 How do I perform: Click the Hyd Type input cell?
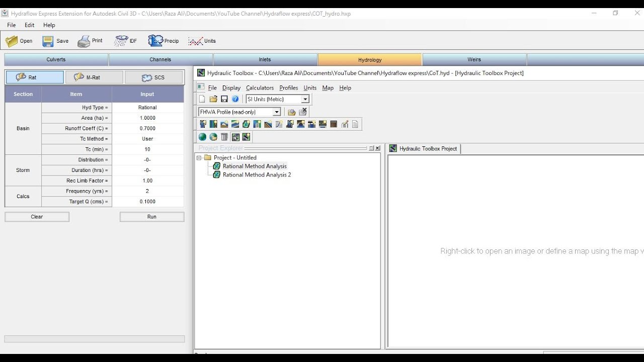coord(148,108)
